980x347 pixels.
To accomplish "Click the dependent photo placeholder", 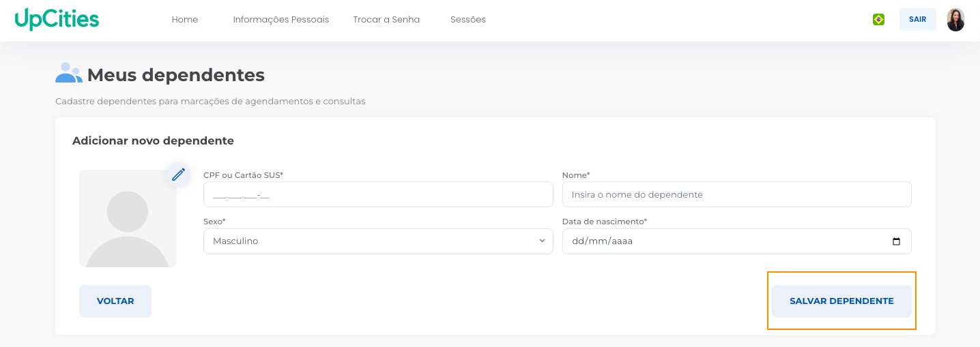I will coord(128,218).
